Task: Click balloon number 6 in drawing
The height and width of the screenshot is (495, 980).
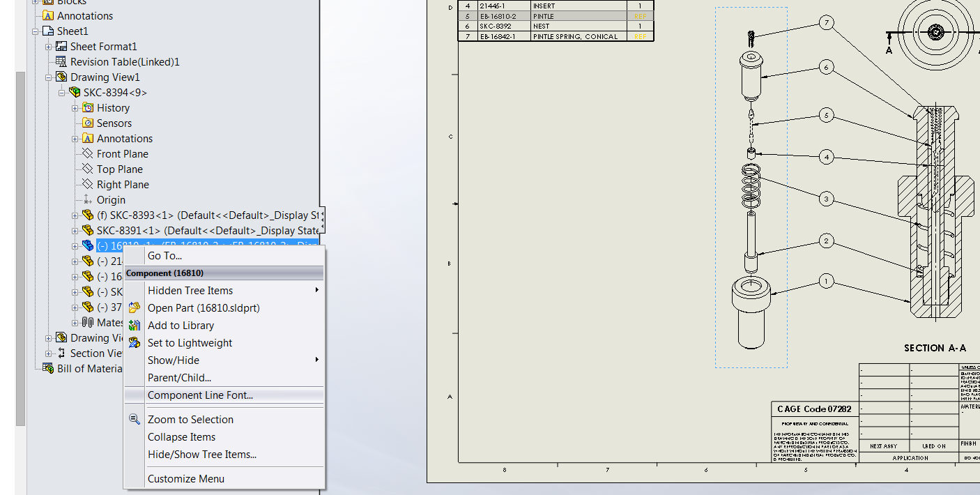Action: coord(827,68)
